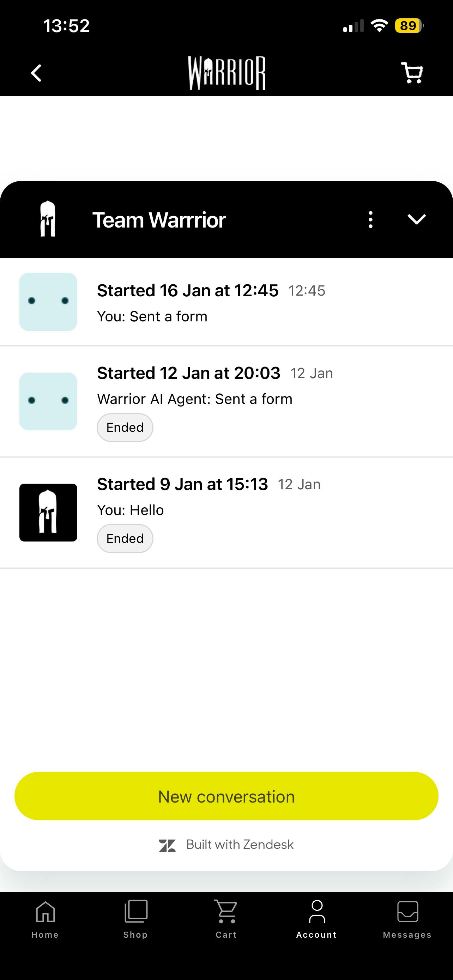
Task: Tap Ended badge on 12 Jan conversation
Action: pyautogui.click(x=125, y=428)
